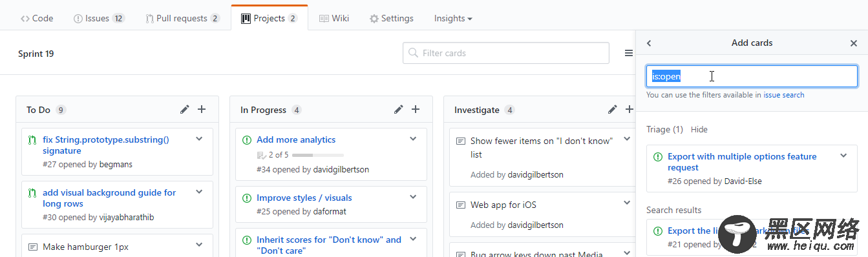Image resolution: width=868 pixels, height=257 pixels.
Task: Expand the Insights dropdown
Action: pos(453,18)
